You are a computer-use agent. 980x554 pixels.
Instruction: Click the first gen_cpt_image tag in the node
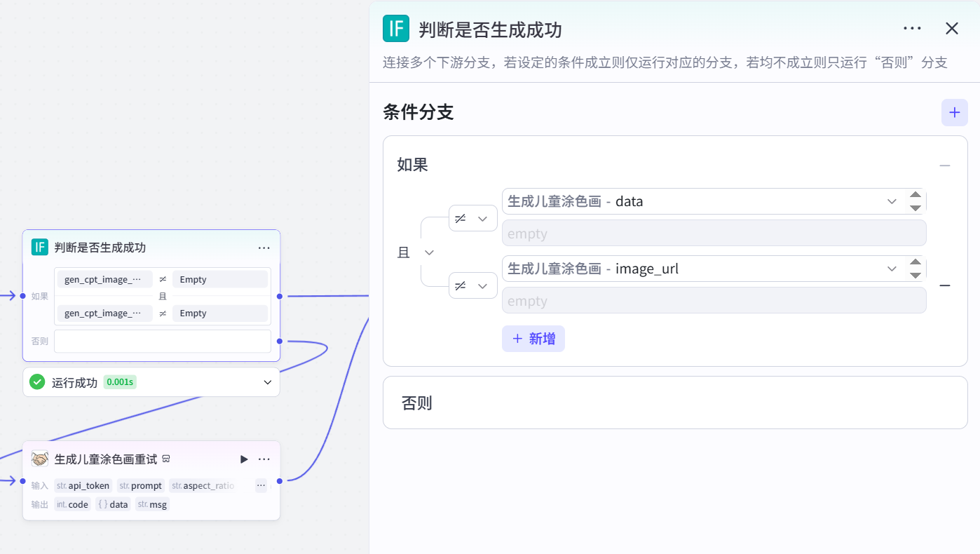[105, 279]
